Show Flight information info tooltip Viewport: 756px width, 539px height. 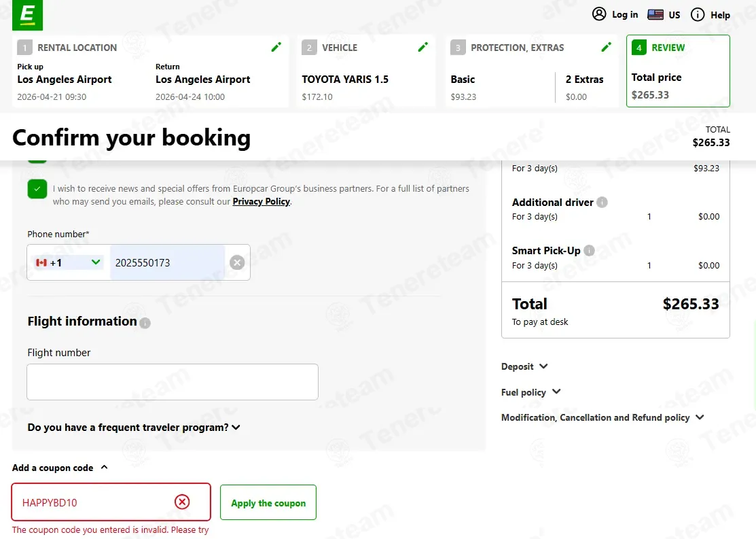pos(145,323)
